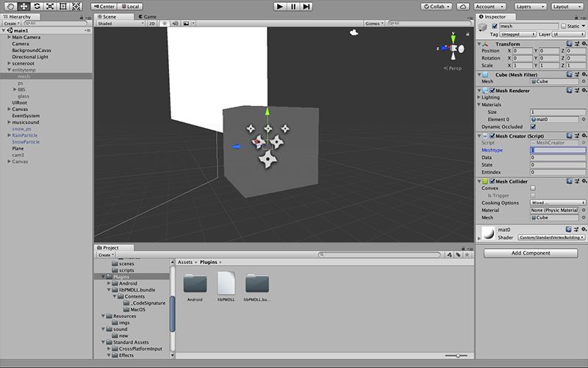Expand the BBS hierarchy item
Screen dimensions: 588x368
pos(15,89)
